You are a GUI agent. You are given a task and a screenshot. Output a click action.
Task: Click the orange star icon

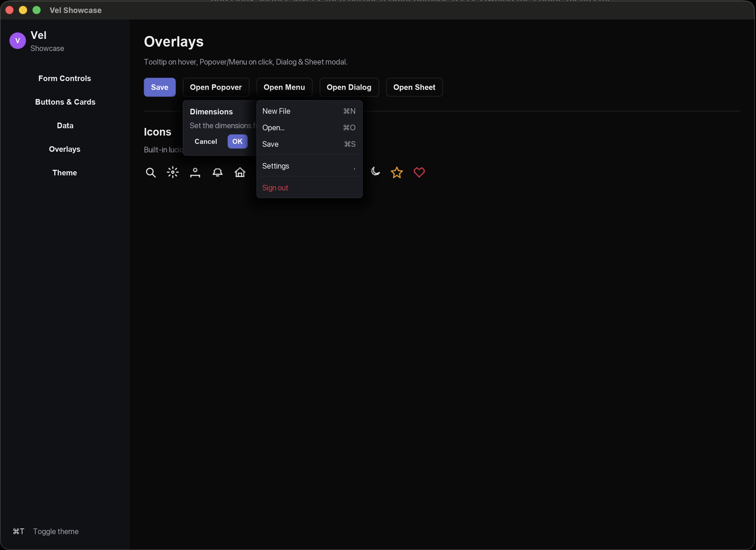click(x=397, y=172)
